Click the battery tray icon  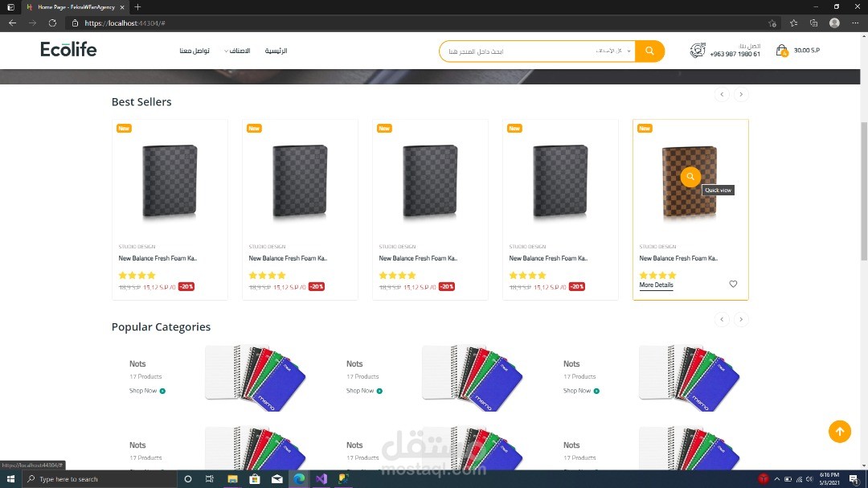tap(788, 479)
